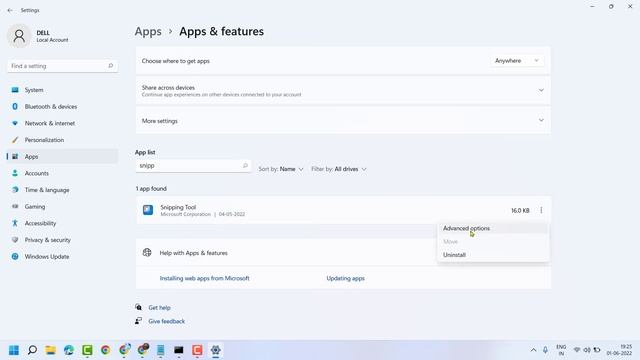This screenshot has width=640, height=360.
Task: Open taskbar Search
Action: tap(32, 350)
